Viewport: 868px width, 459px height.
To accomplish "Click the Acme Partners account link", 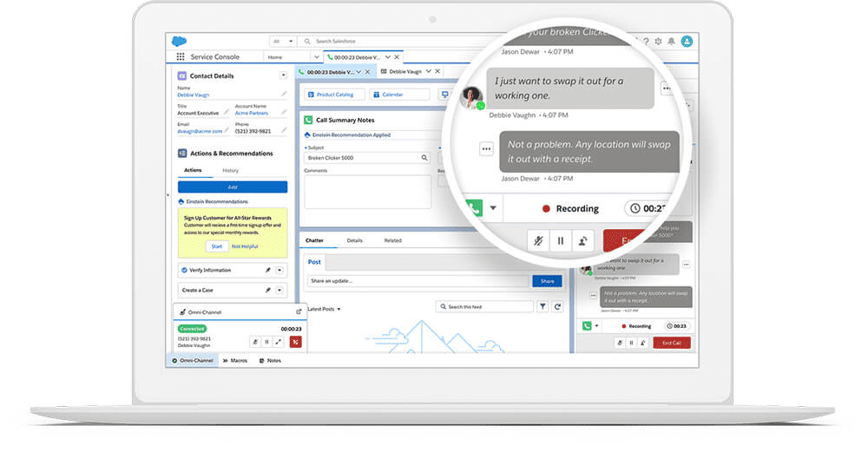I will pos(252,113).
